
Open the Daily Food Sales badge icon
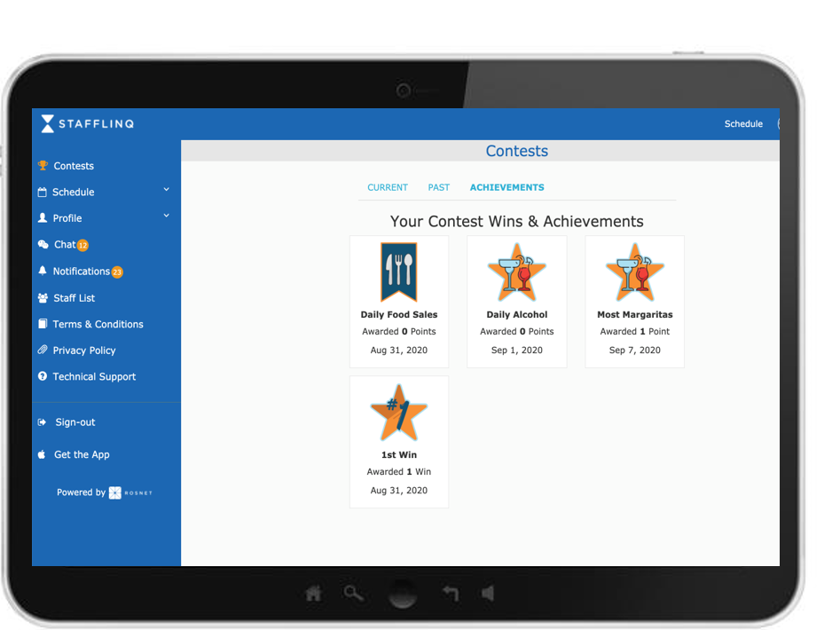pyautogui.click(x=398, y=272)
